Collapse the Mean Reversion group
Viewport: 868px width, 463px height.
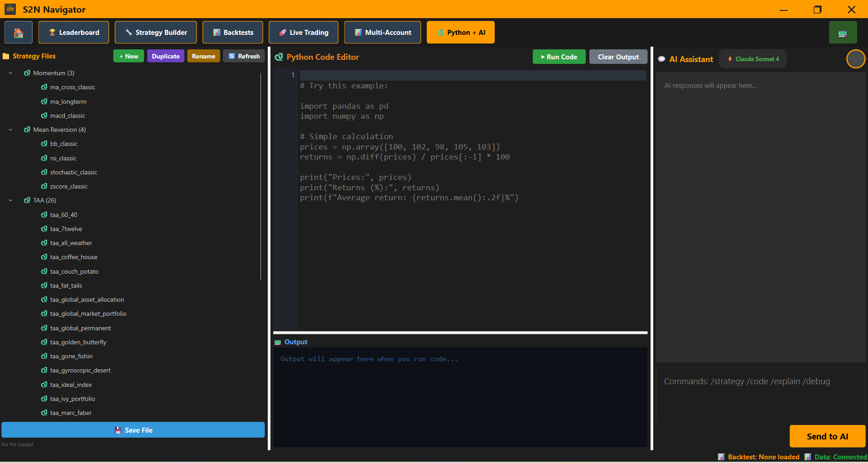[10, 130]
